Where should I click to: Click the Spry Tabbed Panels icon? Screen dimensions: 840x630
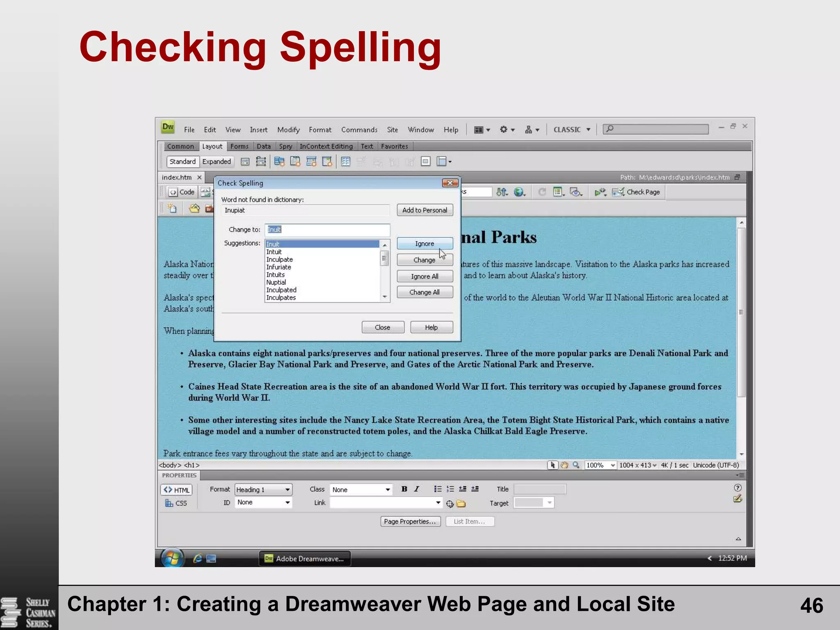click(x=295, y=162)
